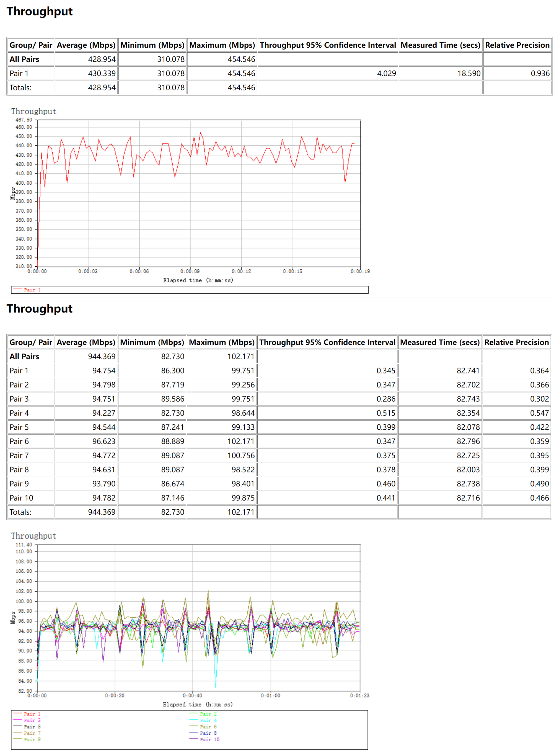Click Average (Mbps) header in first table
The height and width of the screenshot is (756, 559).
(86, 45)
